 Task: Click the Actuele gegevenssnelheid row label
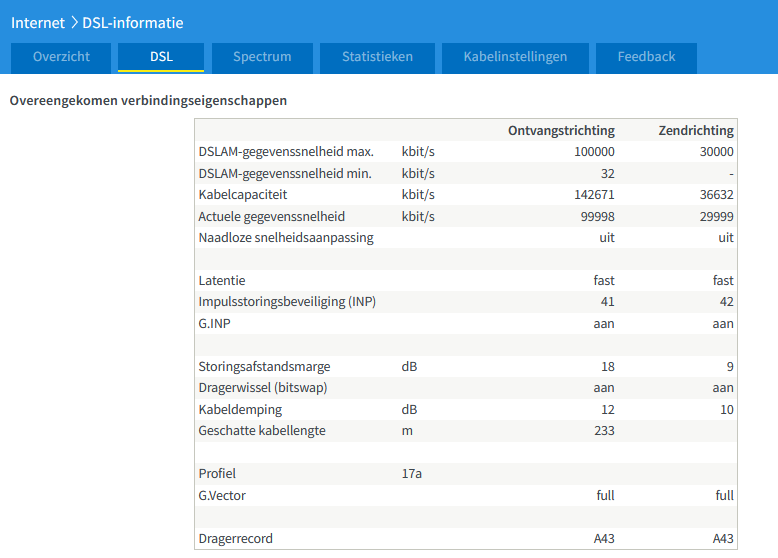coord(272,216)
